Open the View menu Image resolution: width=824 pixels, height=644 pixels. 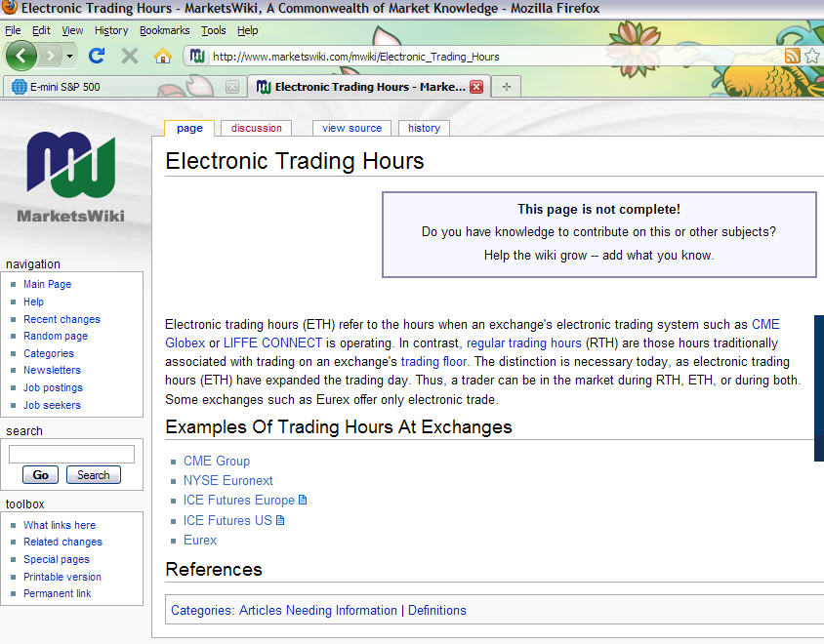pos(72,30)
